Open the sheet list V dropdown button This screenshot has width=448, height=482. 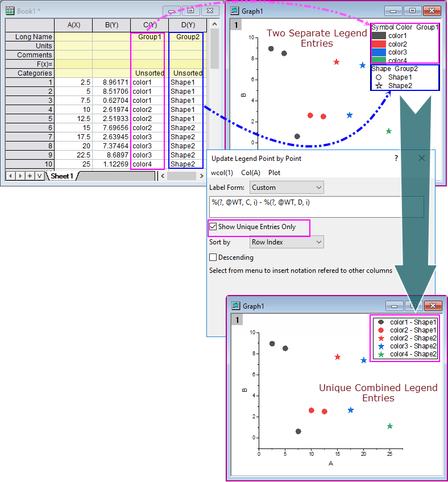coord(39,176)
